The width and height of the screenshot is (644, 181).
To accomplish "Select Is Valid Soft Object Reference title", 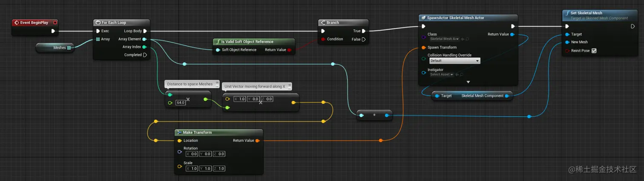I will [247, 42].
